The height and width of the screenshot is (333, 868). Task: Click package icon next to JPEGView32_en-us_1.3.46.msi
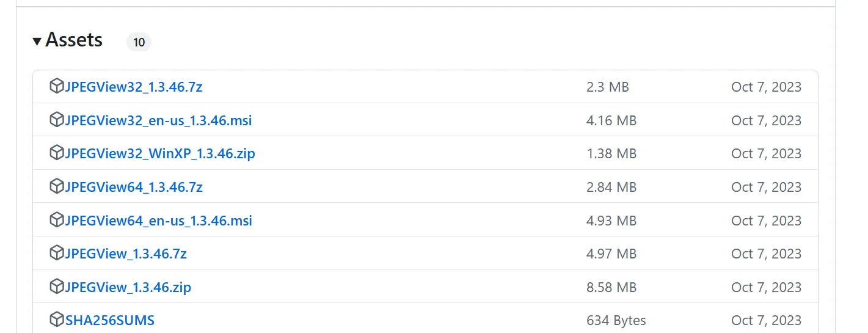tap(57, 120)
